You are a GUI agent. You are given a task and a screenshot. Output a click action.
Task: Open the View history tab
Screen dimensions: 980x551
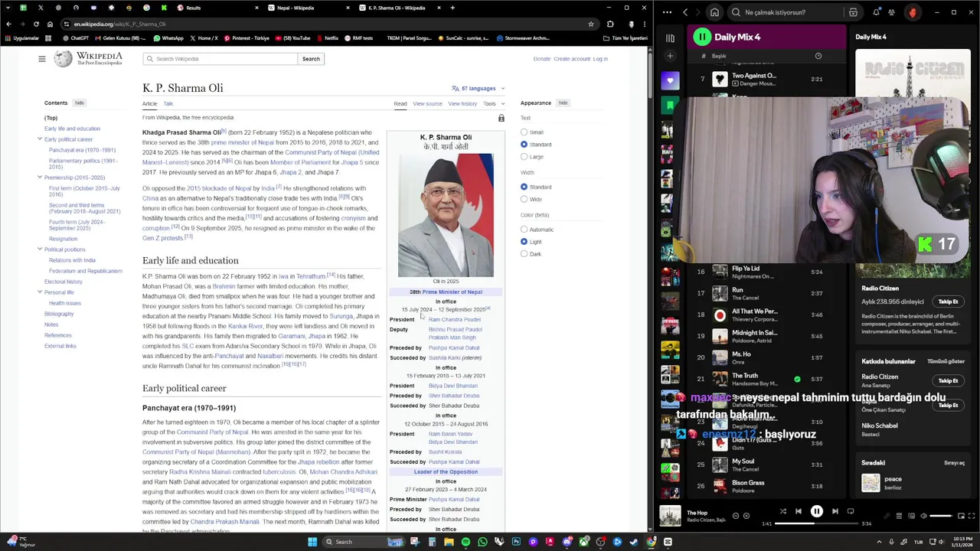coord(462,104)
